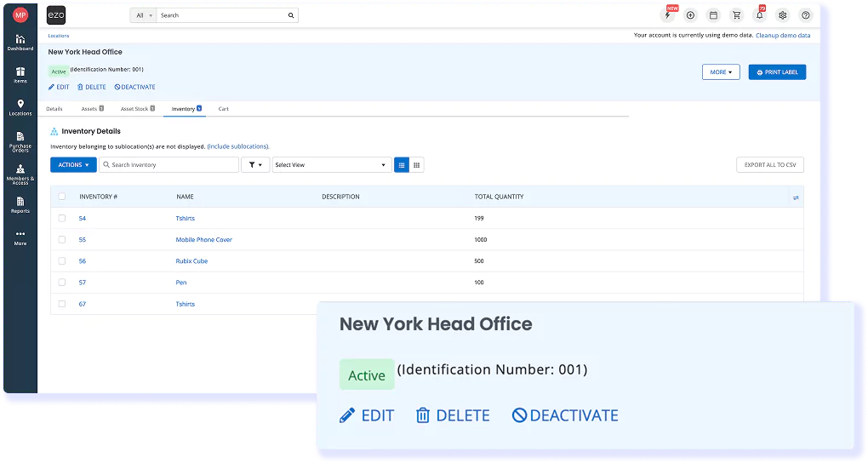Switch to the Asset Stock tab
This screenshot has height=463, width=868.
(137, 109)
